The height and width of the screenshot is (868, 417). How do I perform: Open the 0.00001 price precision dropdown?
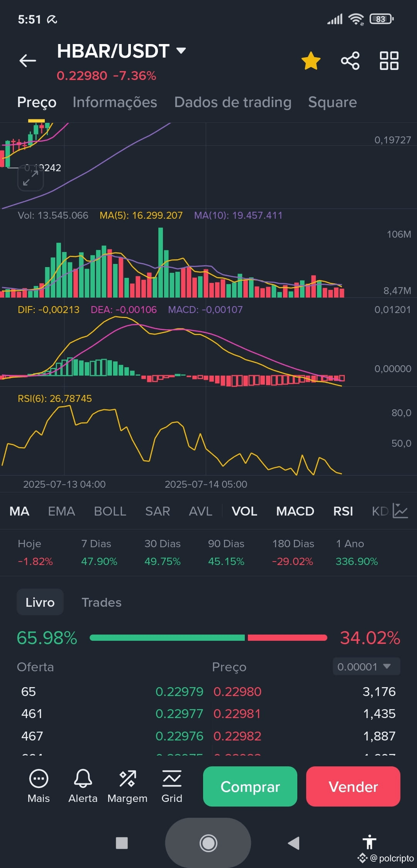tap(366, 667)
